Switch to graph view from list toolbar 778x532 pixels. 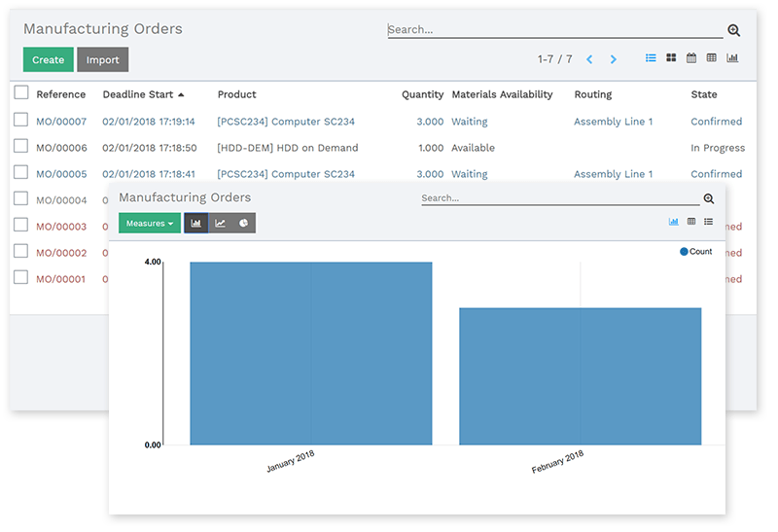[x=732, y=58]
